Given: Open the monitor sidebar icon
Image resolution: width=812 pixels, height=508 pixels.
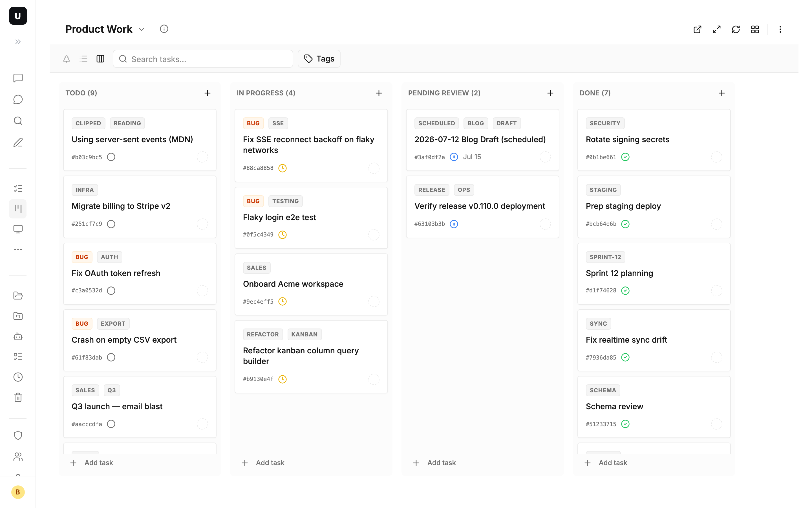Looking at the screenshot, I should [18, 229].
